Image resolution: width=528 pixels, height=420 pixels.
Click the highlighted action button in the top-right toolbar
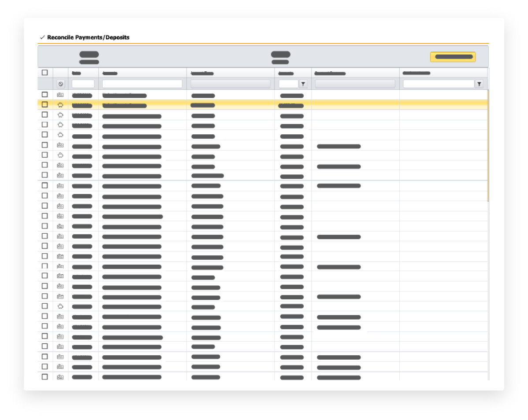[x=453, y=57]
